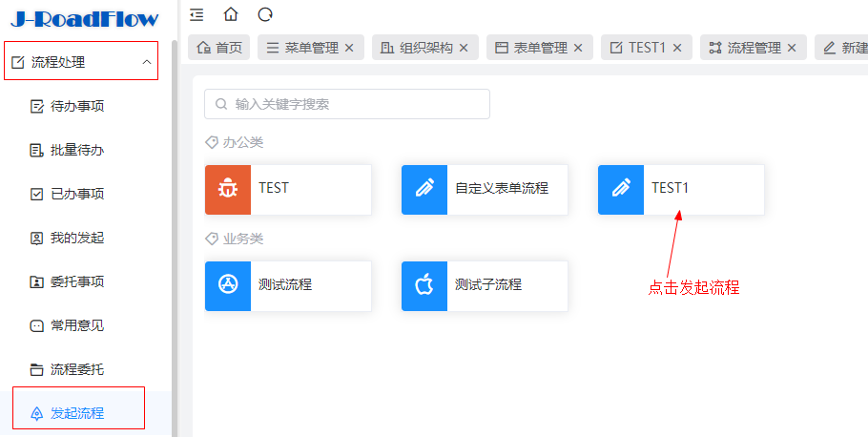Click the search magnifier icon
868x437 pixels.
221,104
